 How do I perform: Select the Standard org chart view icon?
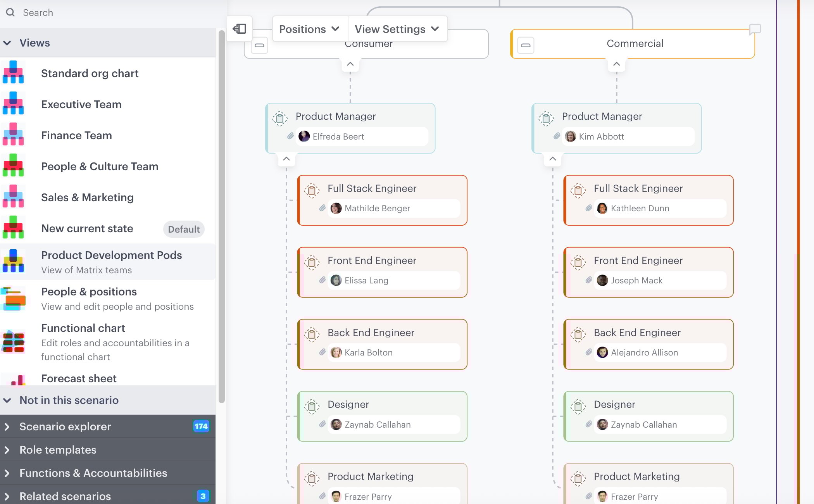tap(13, 73)
